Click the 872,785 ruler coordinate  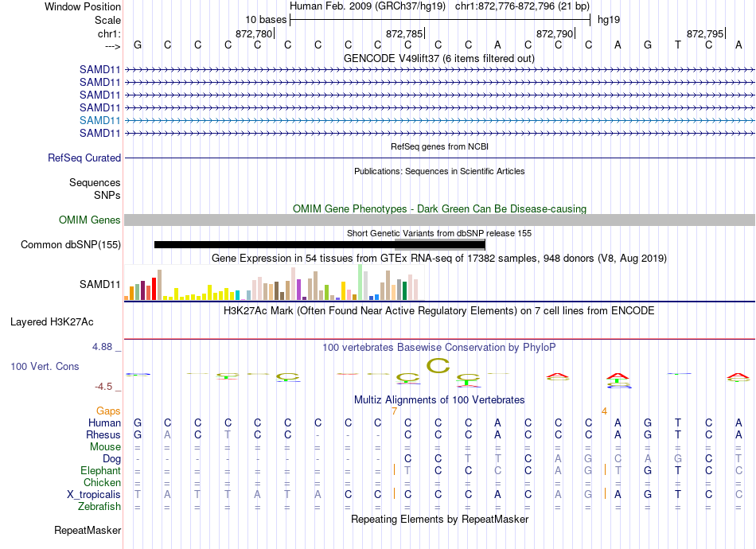coord(404,33)
